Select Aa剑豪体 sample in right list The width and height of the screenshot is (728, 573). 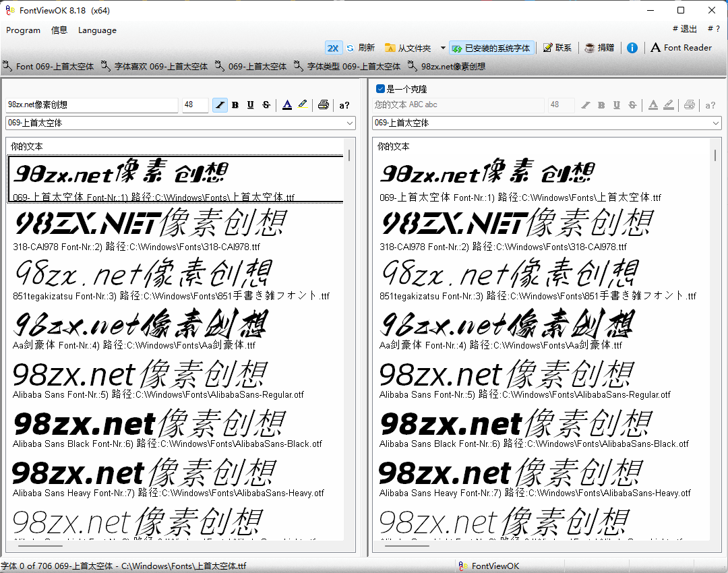pos(543,328)
